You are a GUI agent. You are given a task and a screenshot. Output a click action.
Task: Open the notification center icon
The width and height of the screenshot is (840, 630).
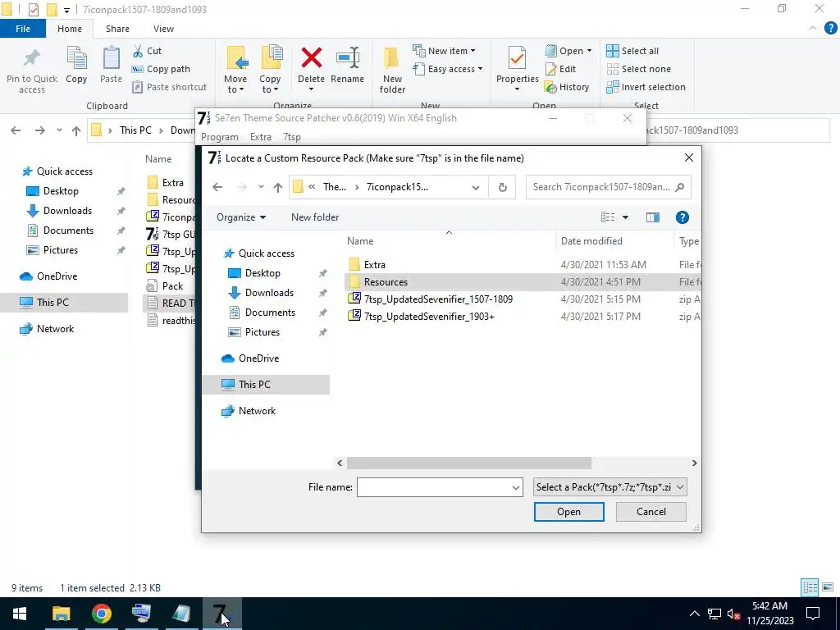point(813,614)
